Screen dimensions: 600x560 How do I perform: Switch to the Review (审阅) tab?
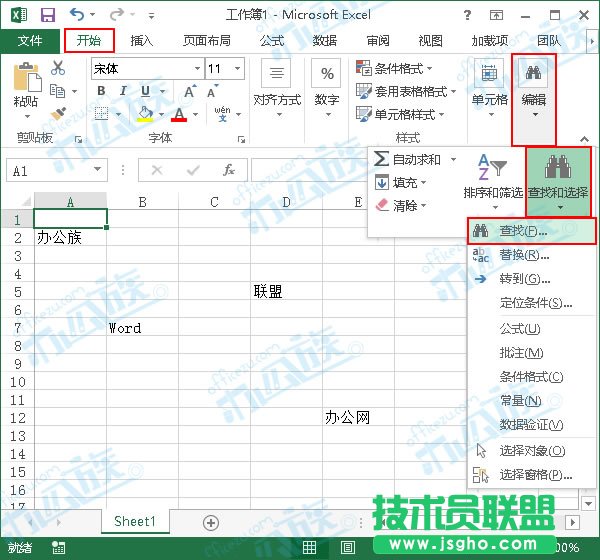(x=378, y=41)
